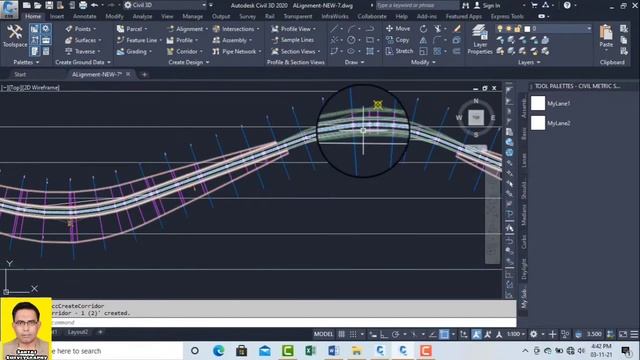This screenshot has width=640, height=360.
Task: Expand the Points dropdown
Action: (x=94, y=29)
